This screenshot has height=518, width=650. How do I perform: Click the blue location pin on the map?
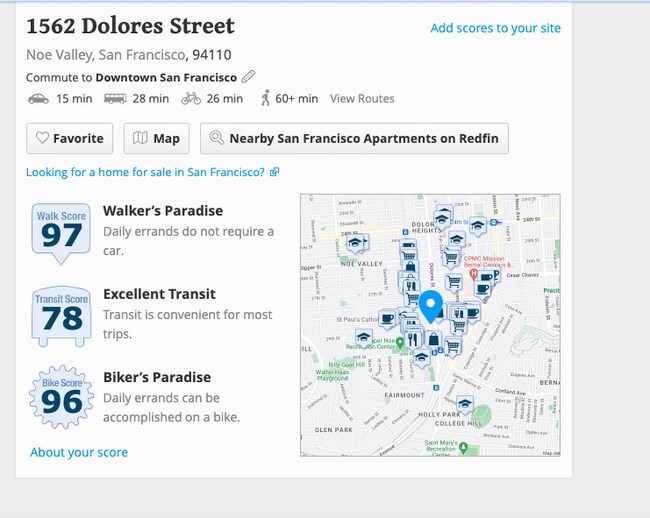(x=431, y=307)
